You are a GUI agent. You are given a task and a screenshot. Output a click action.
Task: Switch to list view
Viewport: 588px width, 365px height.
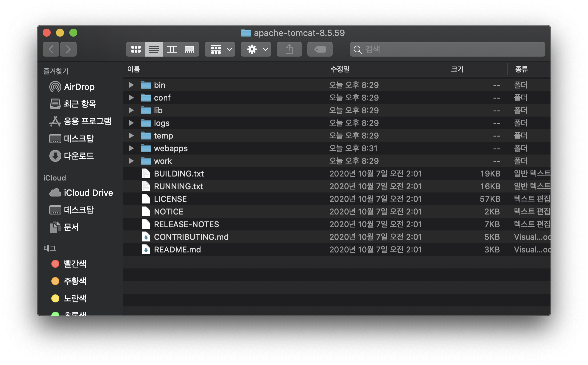154,49
